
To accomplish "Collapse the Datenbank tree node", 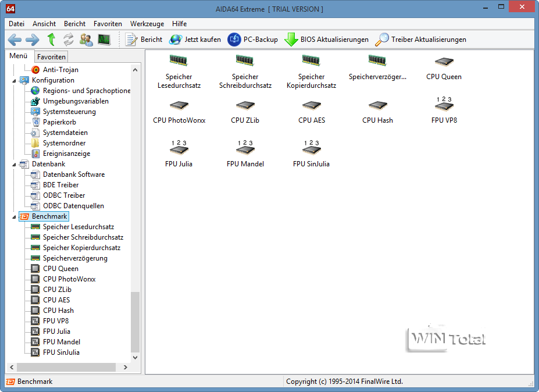I will [x=14, y=165].
